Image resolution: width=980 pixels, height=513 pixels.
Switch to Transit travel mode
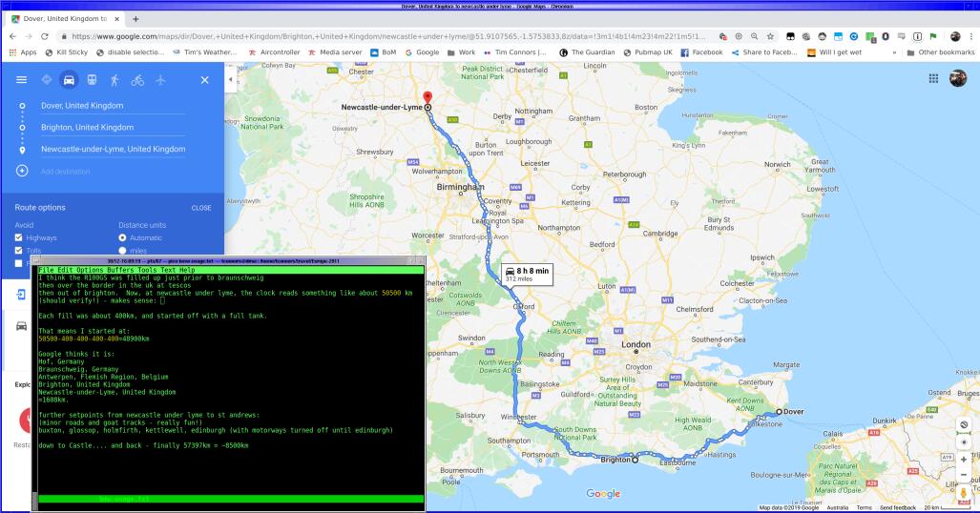pos(92,80)
